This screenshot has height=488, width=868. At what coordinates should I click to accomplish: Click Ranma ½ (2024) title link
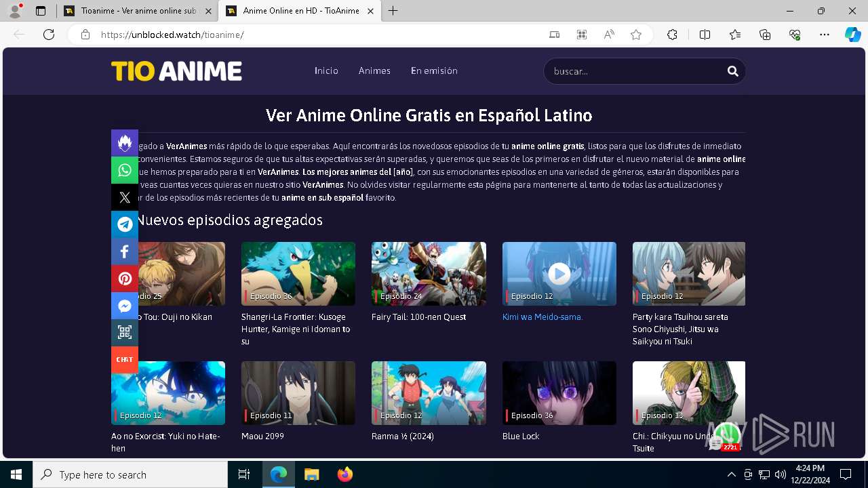pyautogui.click(x=402, y=436)
